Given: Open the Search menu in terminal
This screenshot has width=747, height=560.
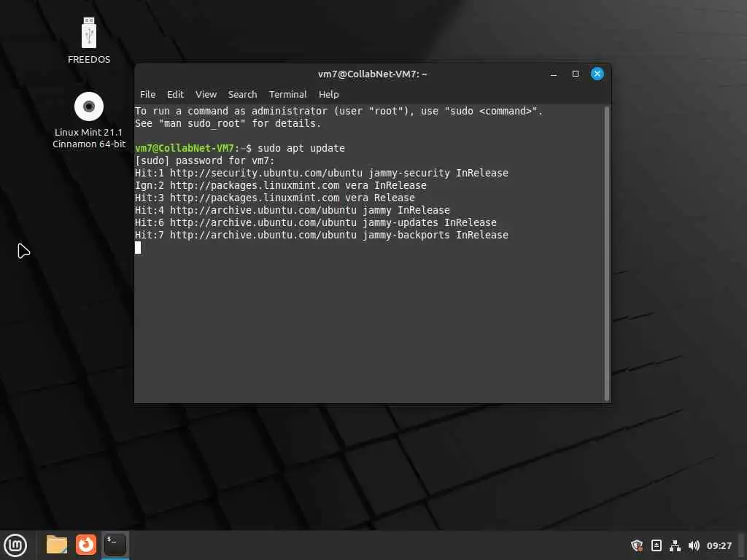Looking at the screenshot, I should coord(242,94).
